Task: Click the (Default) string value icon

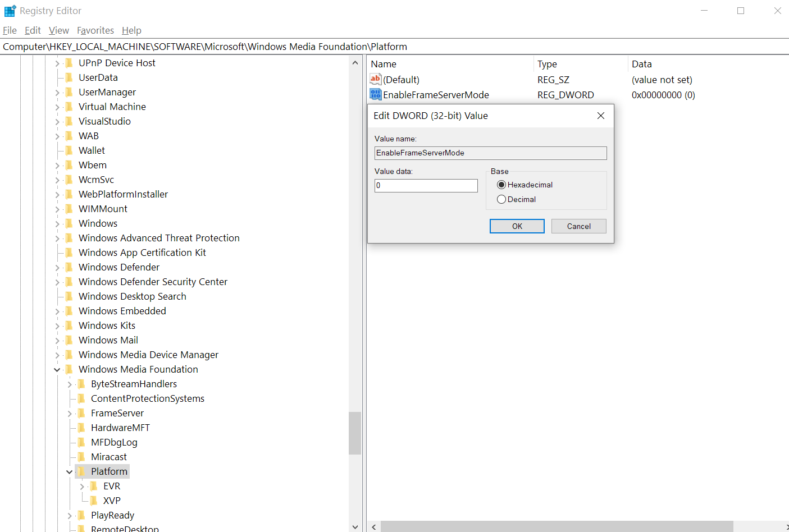Action: pyautogui.click(x=376, y=80)
